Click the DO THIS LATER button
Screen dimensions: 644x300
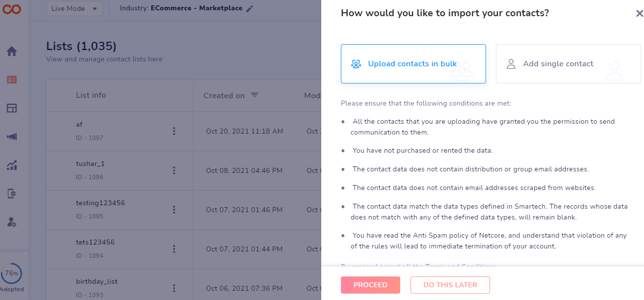450,285
